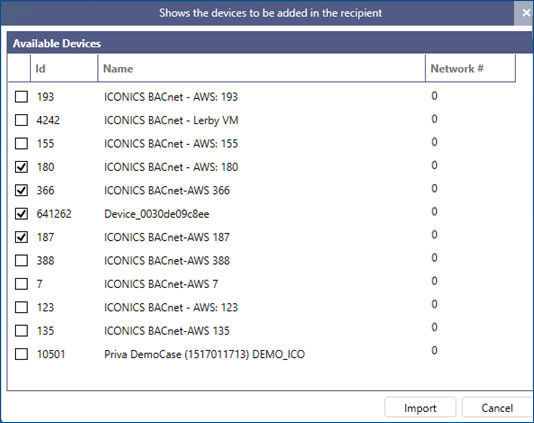Viewport: 534px width, 423px height.
Task: Cancel the device import dialog
Action: point(497,408)
